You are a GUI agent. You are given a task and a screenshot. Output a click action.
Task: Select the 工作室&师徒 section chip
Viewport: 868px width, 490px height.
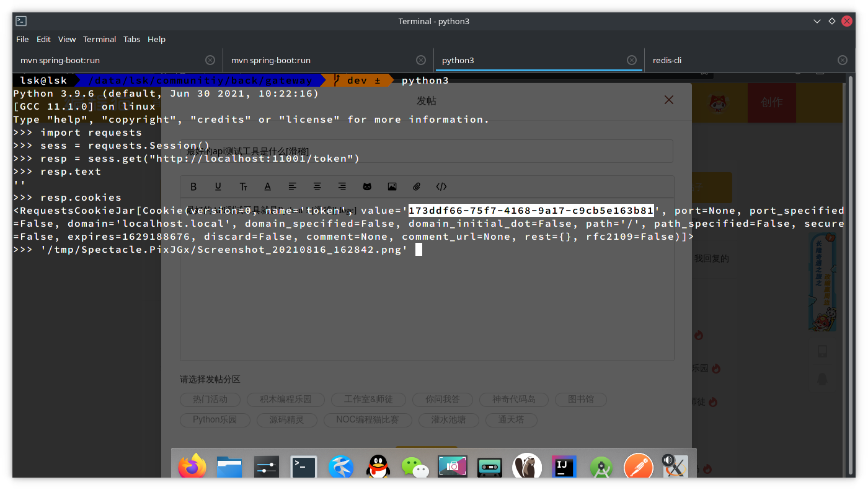click(368, 400)
